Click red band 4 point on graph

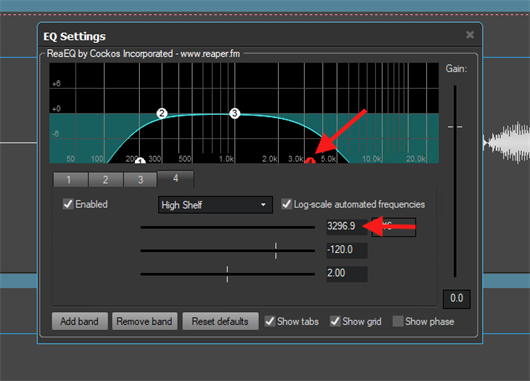(310, 161)
